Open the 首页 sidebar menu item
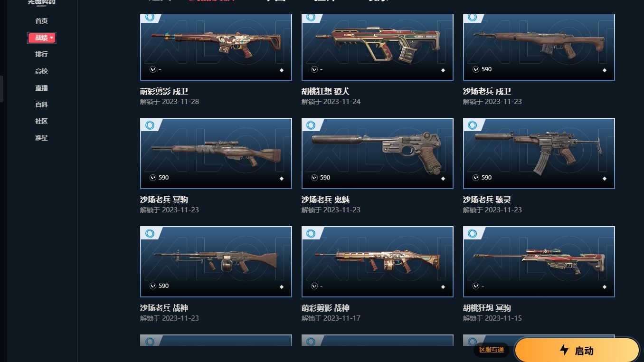This screenshot has height=362, width=644. [x=41, y=21]
